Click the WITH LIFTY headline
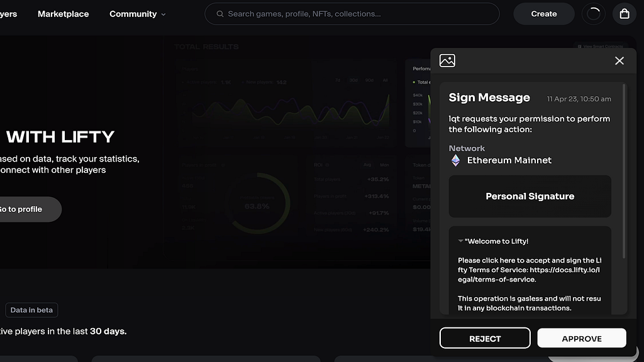644x362 pixels. (60, 137)
